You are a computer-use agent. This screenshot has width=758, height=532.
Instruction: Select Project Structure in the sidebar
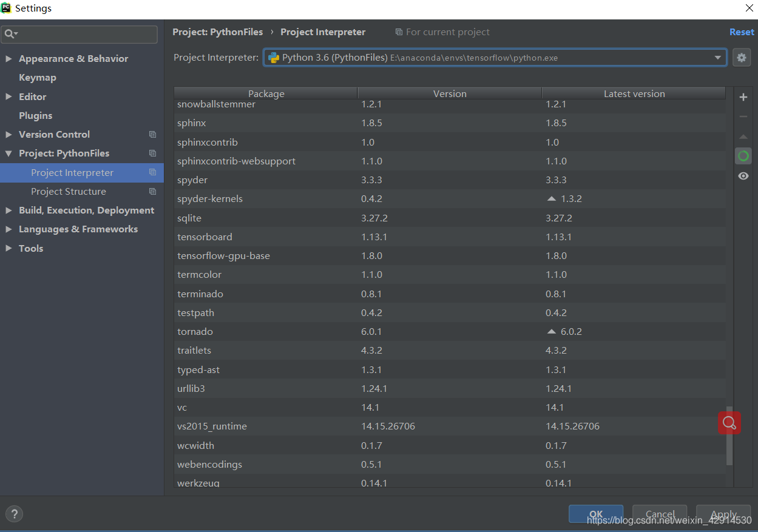point(82,191)
